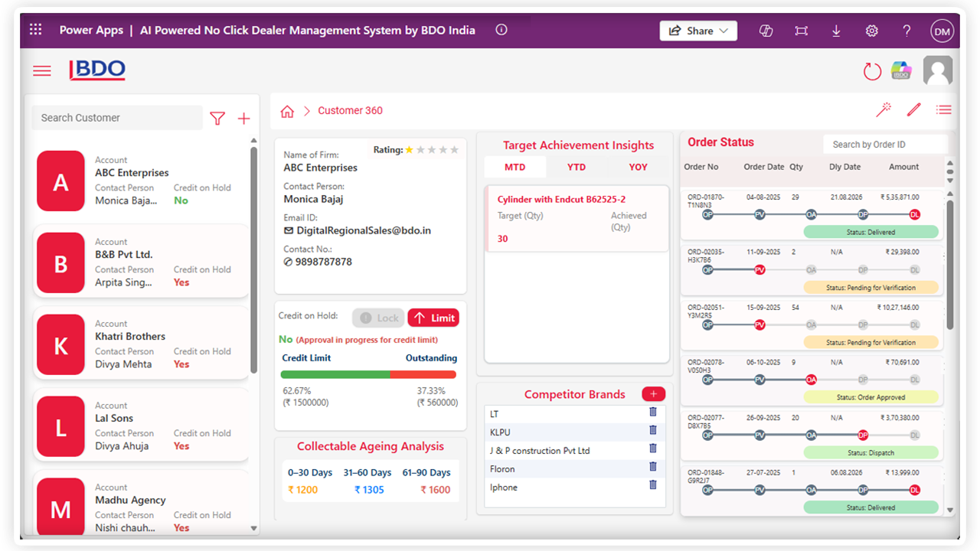This screenshot has height=551, width=980.
Task: Select the B&B Pvt Ltd. account card
Action: click(x=142, y=262)
